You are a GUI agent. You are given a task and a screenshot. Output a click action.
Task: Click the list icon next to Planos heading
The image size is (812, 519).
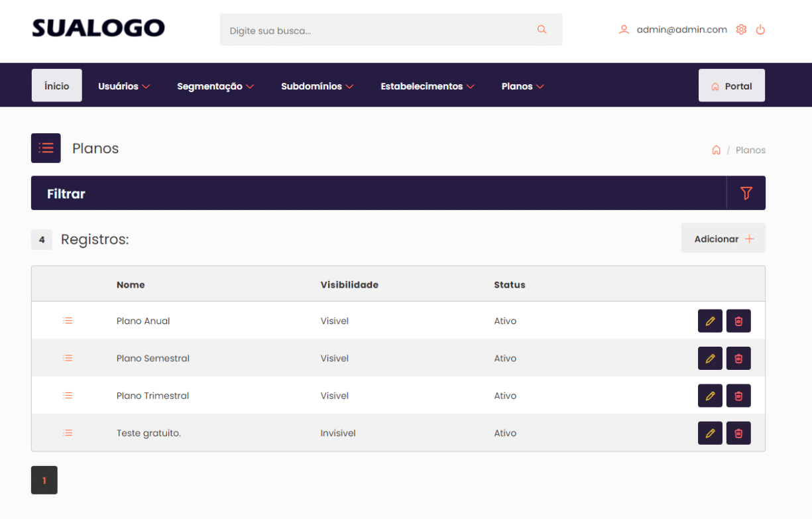point(46,148)
